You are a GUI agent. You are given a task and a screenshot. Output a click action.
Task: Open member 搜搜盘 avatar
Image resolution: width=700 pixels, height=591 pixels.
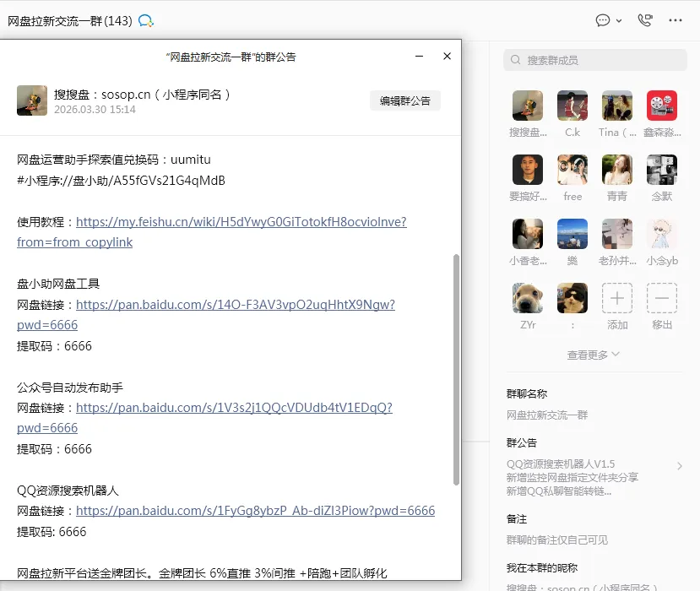pyautogui.click(x=528, y=106)
